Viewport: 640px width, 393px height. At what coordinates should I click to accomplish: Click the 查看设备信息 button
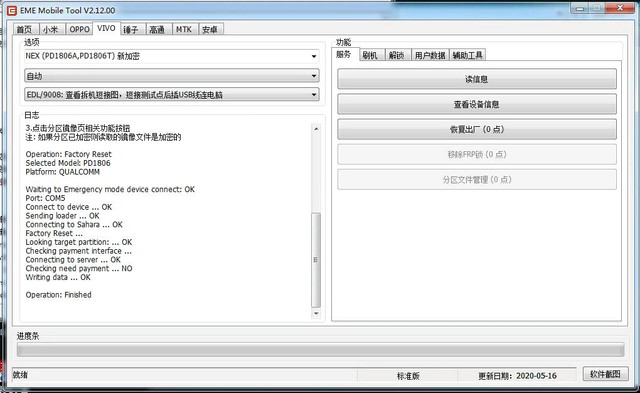pos(477,104)
